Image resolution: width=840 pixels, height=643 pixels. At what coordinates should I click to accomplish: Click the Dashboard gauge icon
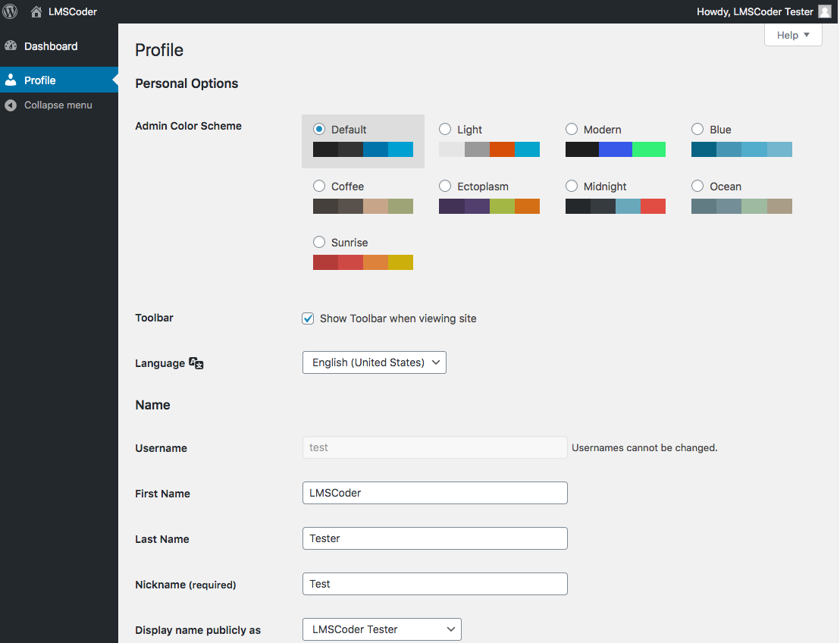pyautogui.click(x=13, y=46)
